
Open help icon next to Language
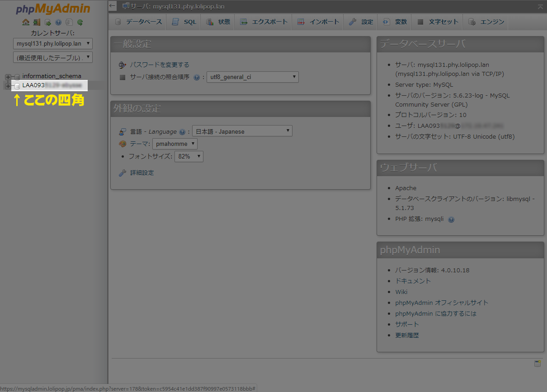(x=182, y=132)
